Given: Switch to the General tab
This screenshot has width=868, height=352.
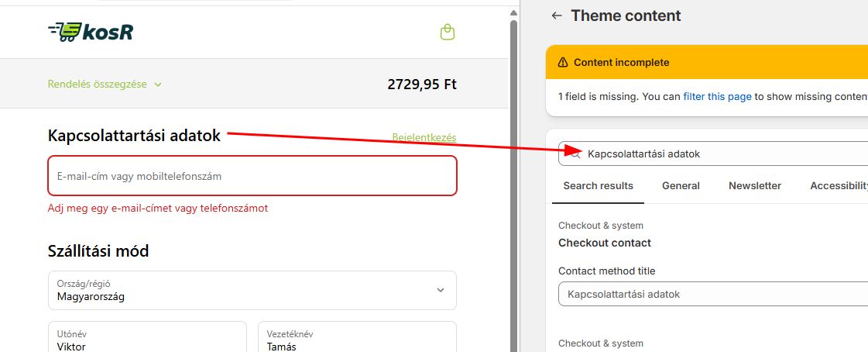Looking at the screenshot, I should (x=681, y=185).
